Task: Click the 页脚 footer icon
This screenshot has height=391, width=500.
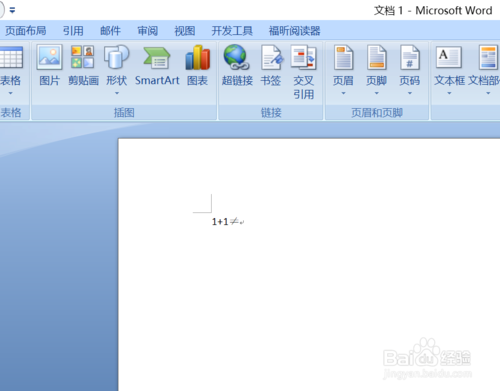Action: pyautogui.click(x=377, y=57)
